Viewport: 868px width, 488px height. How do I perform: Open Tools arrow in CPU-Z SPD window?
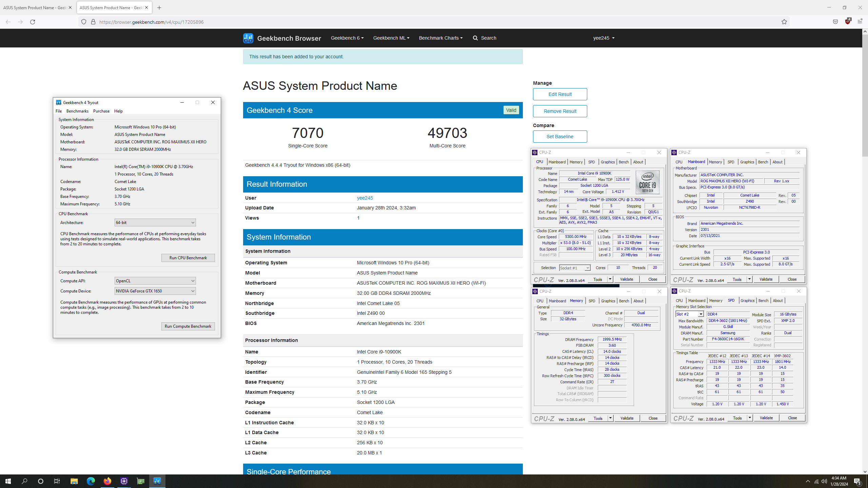(749, 418)
